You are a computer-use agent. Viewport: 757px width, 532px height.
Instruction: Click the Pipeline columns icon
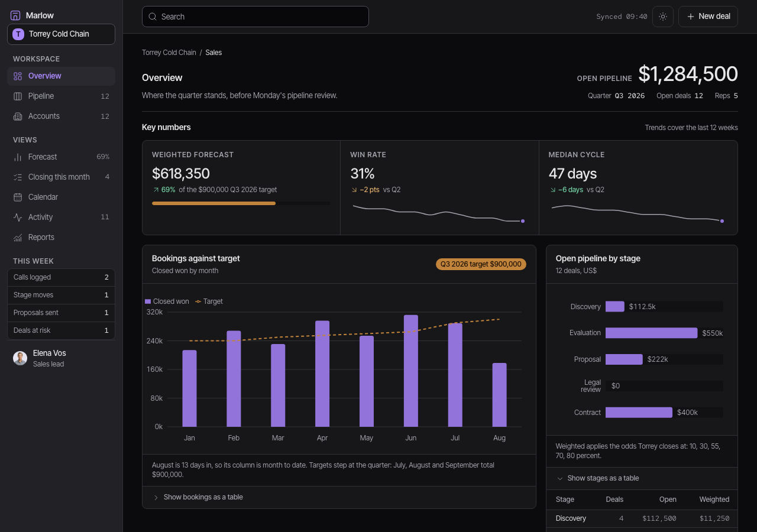[18, 96]
